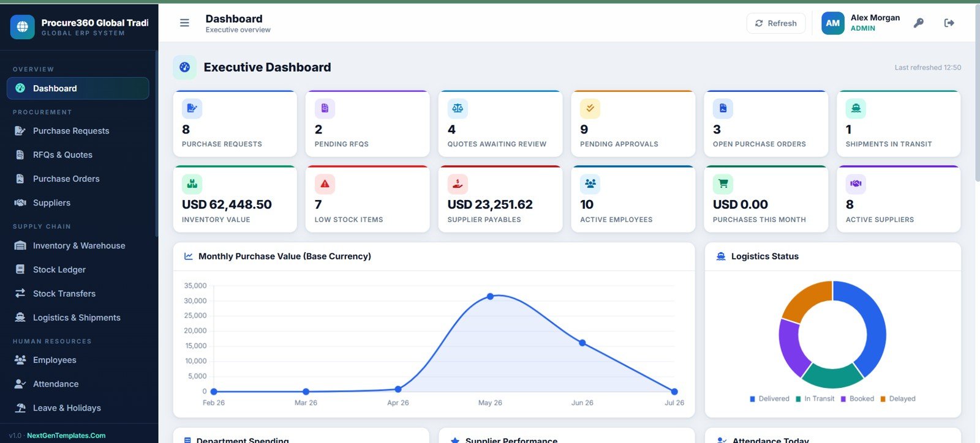This screenshot has height=443, width=980.
Task: Click the Supplier Performance panel title
Action: coord(511,440)
